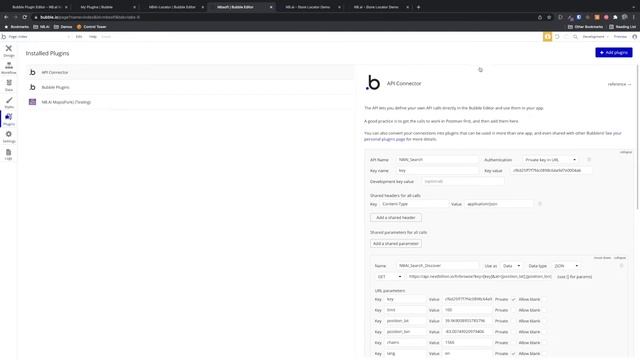Toggle Allow blank for limit parameter
640x360 pixels.
[544, 310]
